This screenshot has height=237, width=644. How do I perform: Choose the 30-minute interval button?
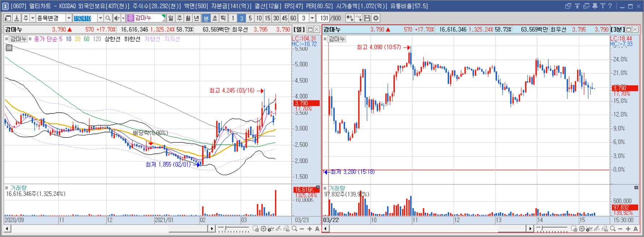pyautogui.click(x=276, y=18)
